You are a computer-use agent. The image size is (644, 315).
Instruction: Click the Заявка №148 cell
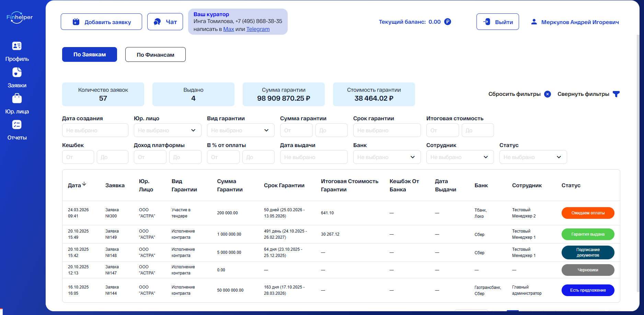point(112,252)
